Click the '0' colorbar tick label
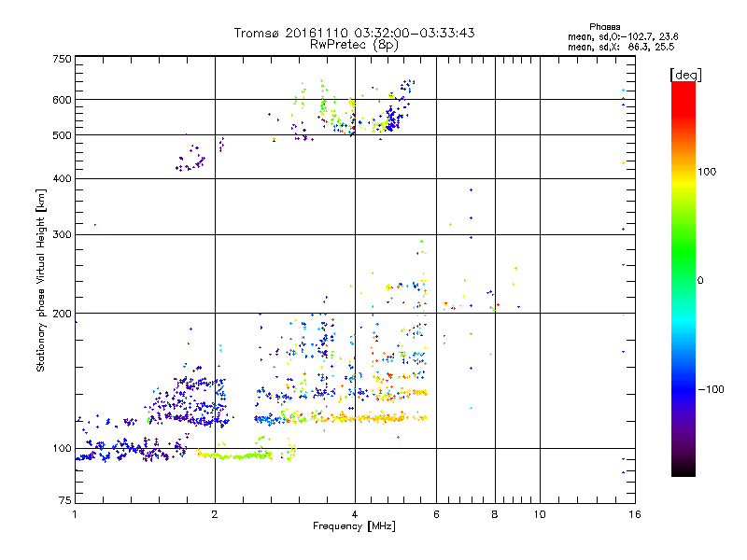The height and width of the screenshot is (560, 747). click(700, 281)
